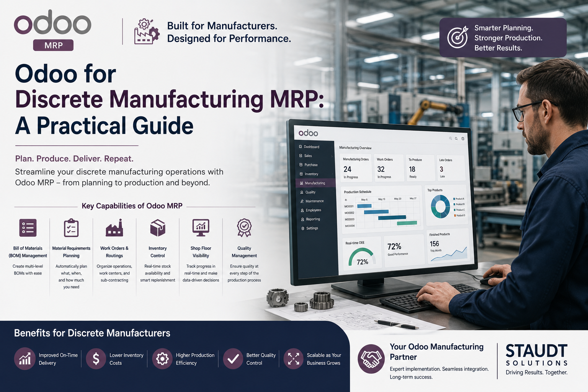Click the green MO0004 schedule bar
The image size is (588, 392).
pyautogui.click(x=407, y=223)
